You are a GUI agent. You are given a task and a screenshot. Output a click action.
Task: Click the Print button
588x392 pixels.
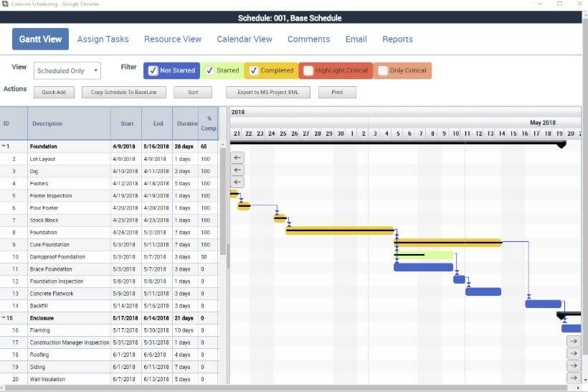click(x=337, y=93)
